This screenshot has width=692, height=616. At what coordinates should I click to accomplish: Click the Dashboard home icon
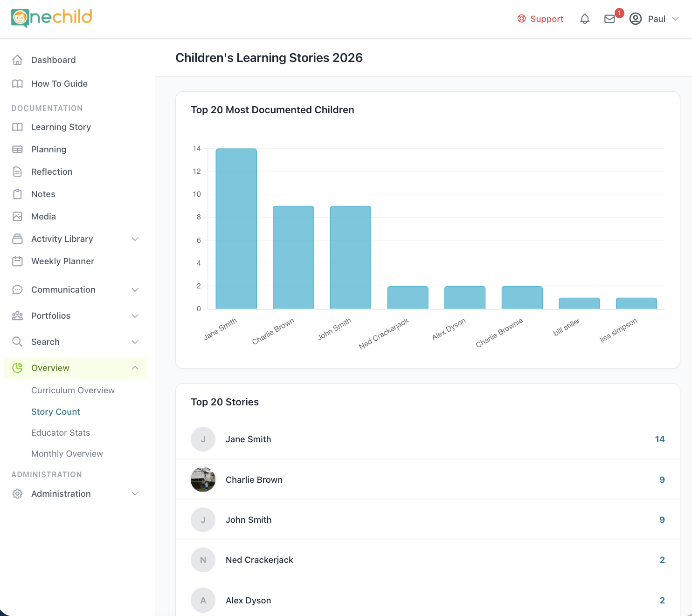pos(17,60)
